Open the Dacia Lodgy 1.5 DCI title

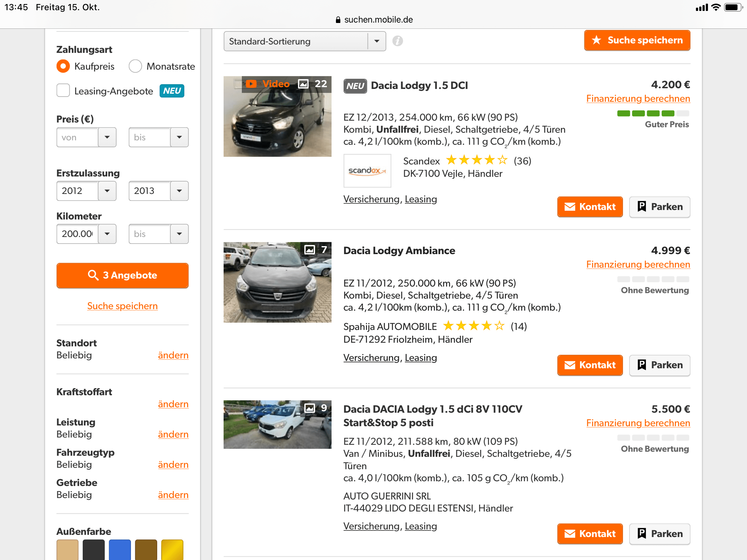(x=419, y=85)
